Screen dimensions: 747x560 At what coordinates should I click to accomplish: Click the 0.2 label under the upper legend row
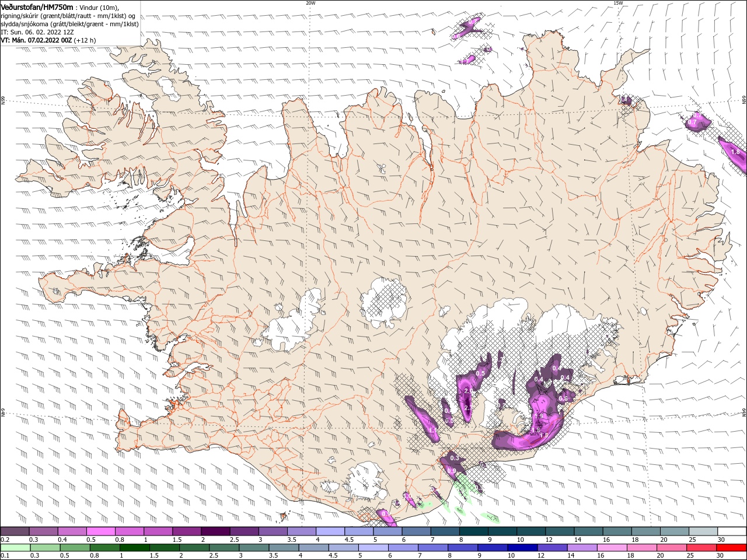(5, 540)
